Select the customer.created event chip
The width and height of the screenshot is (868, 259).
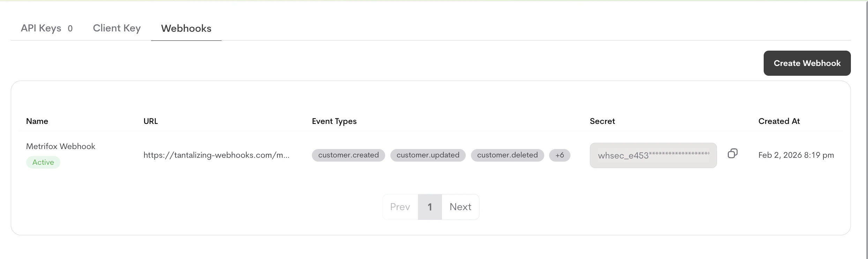[348, 155]
